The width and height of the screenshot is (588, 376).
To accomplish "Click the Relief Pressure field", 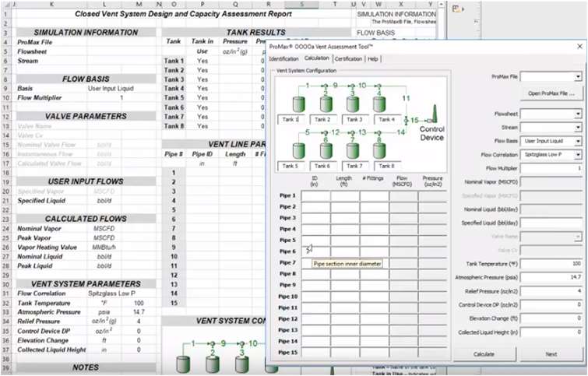I will click(x=551, y=291).
